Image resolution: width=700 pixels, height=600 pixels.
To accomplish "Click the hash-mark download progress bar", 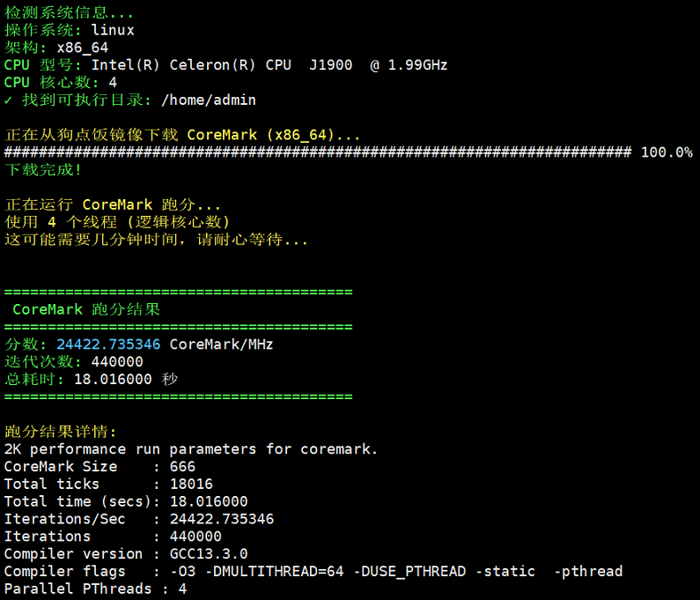I will tap(317, 152).
